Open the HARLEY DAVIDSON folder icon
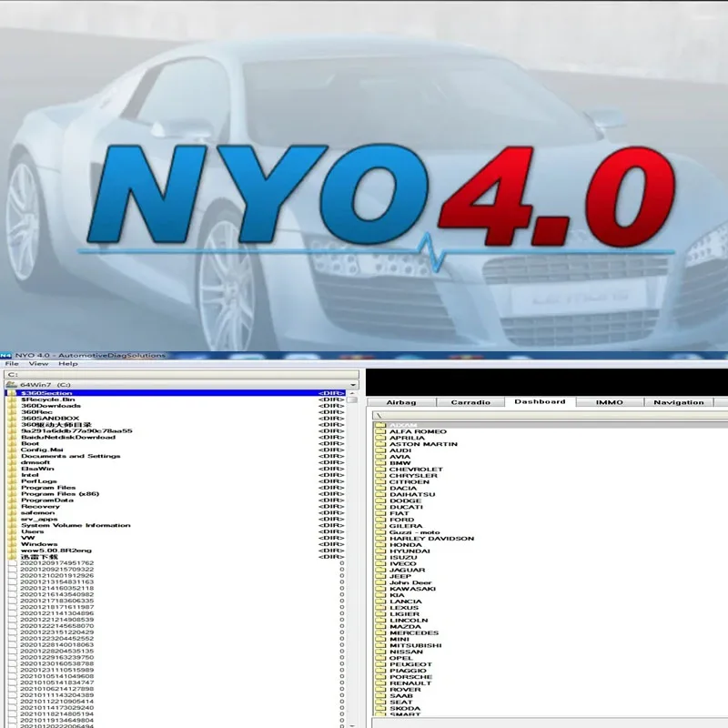Viewport: 728px width, 728px height. [380, 539]
